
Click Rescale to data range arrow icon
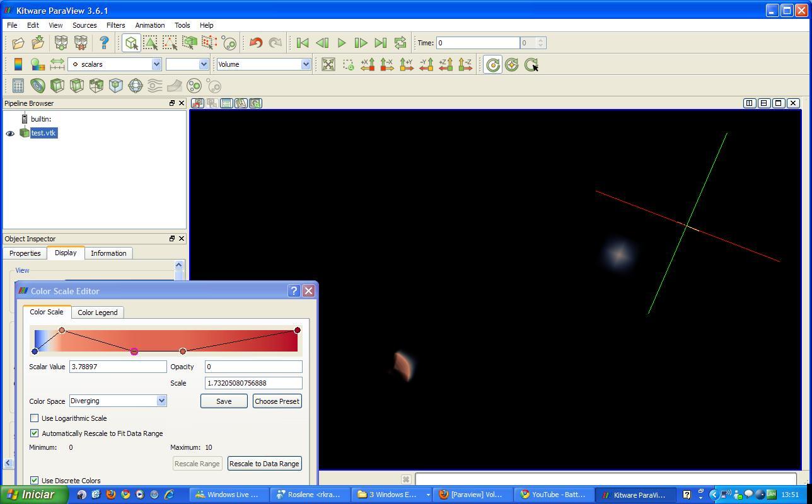[57, 64]
